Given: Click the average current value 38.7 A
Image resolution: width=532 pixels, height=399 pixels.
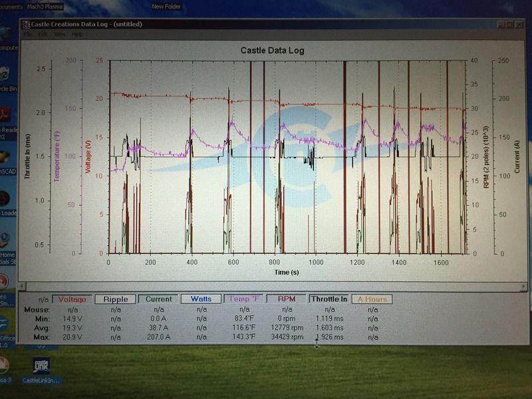Looking at the screenshot, I should pyautogui.click(x=158, y=328).
